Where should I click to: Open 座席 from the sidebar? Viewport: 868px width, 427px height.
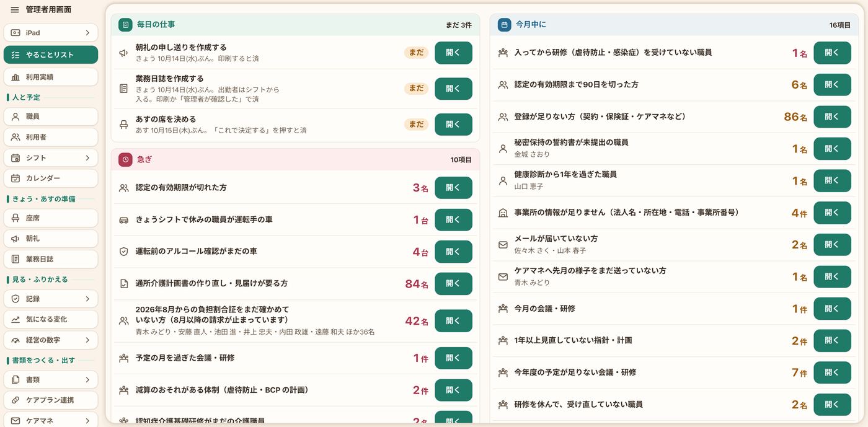[51, 218]
